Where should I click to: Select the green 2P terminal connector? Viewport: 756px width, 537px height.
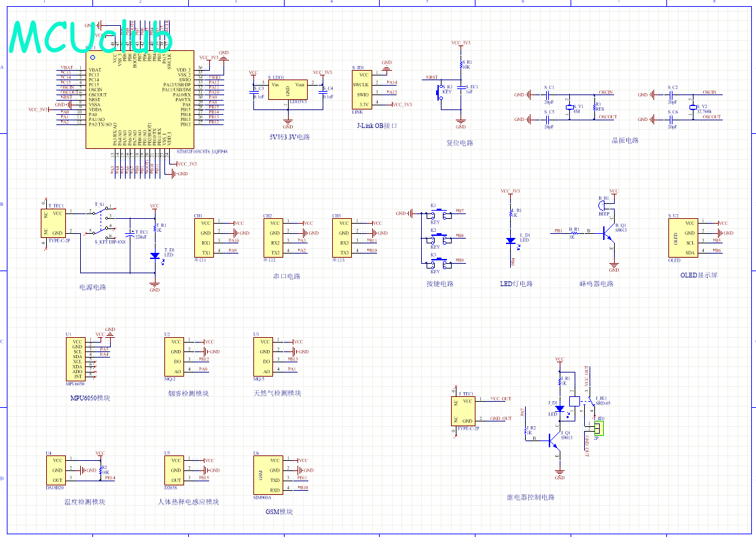pyautogui.click(x=598, y=428)
